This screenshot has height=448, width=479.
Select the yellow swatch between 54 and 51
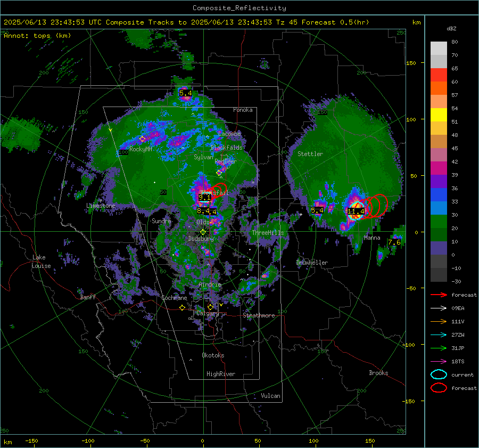coord(439,115)
